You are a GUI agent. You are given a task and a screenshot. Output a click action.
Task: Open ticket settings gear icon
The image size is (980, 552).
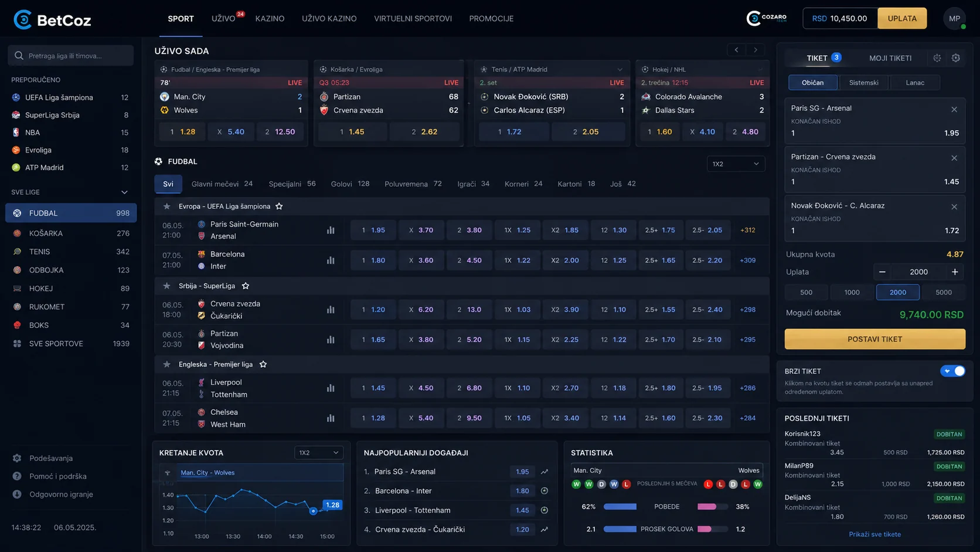click(956, 57)
